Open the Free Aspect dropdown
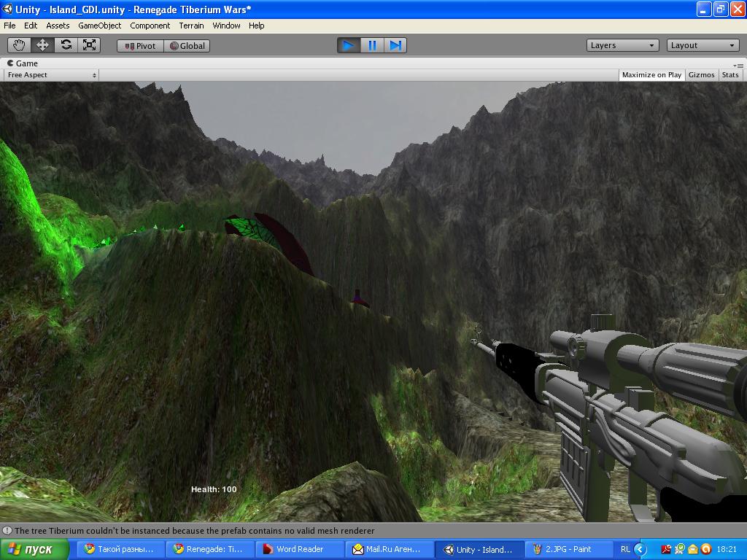 [51, 75]
